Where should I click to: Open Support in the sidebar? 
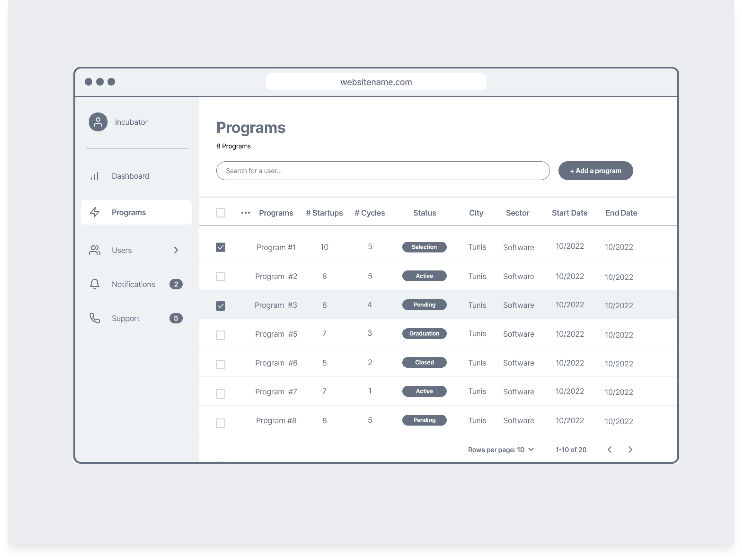point(125,319)
